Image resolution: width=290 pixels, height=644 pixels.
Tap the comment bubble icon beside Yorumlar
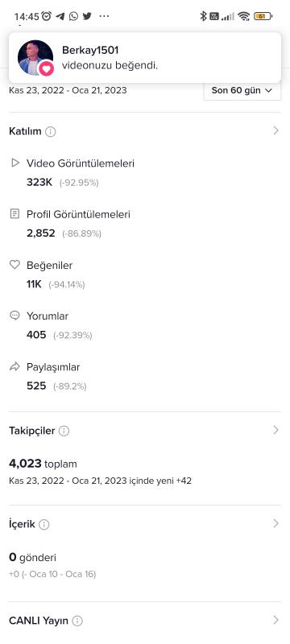point(14,316)
